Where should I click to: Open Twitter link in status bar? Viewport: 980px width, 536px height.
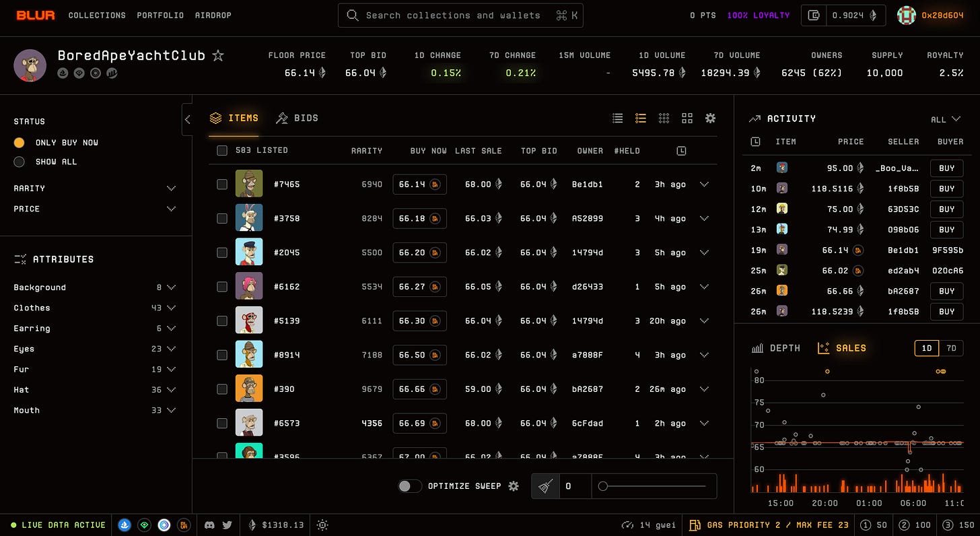(x=227, y=525)
